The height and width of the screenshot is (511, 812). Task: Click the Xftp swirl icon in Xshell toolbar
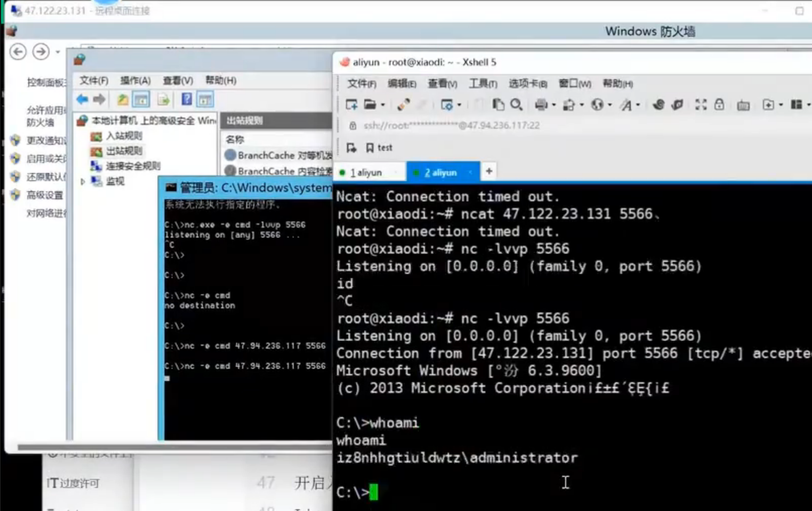click(x=658, y=105)
